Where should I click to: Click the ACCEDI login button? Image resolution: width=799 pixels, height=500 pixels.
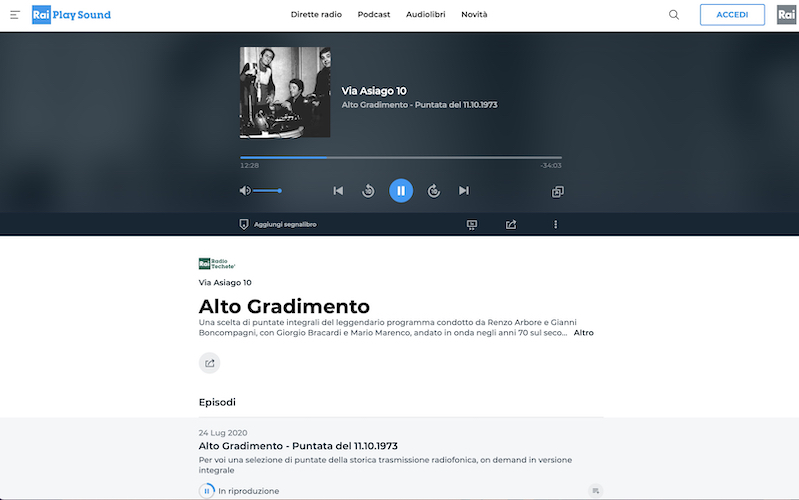(732, 15)
